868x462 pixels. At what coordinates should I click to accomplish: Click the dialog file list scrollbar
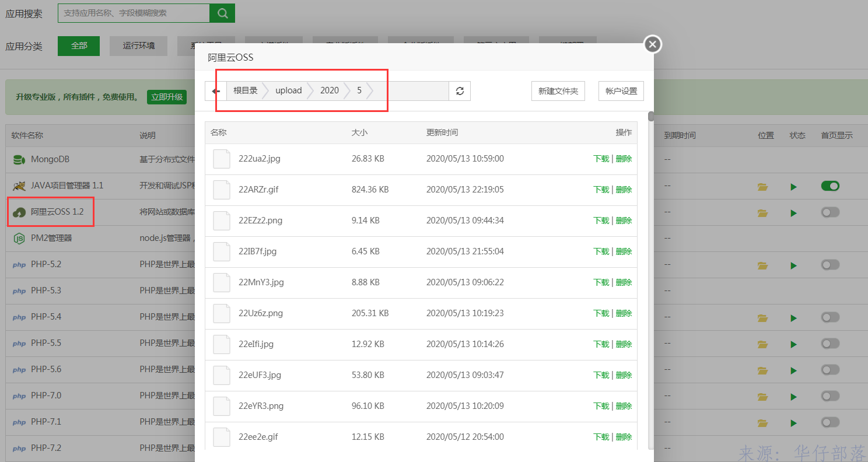(x=651, y=116)
